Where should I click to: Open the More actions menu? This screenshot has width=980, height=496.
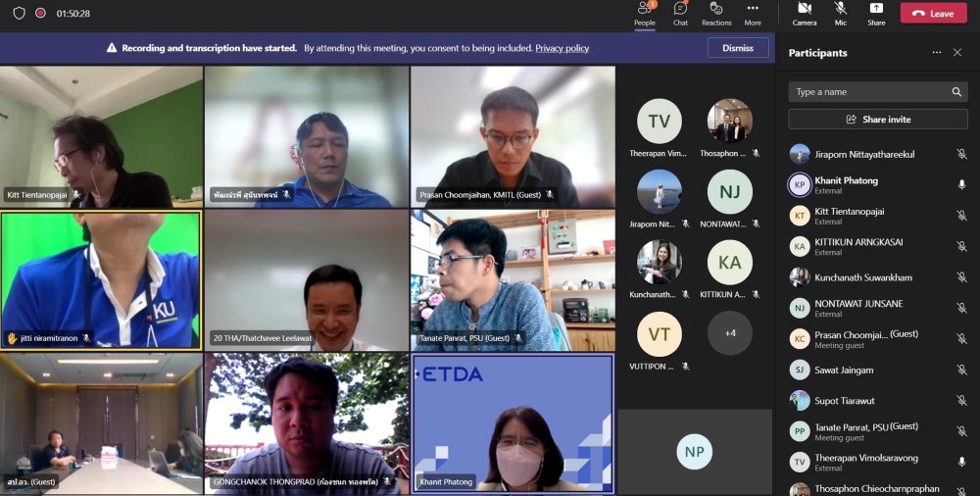pyautogui.click(x=753, y=10)
